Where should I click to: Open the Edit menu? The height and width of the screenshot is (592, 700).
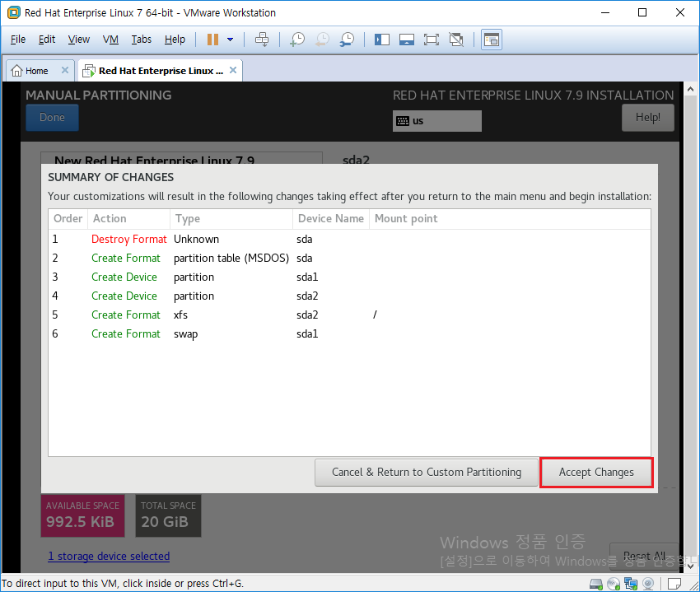(47, 40)
